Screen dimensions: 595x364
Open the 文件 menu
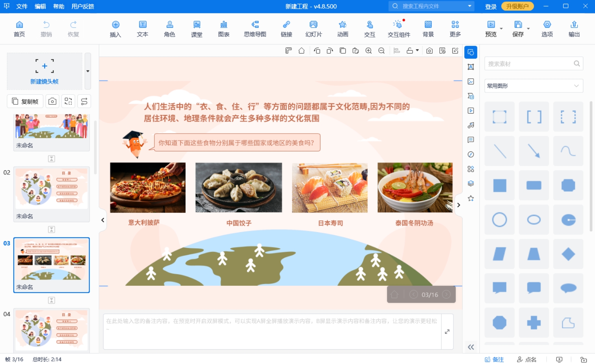[x=22, y=6]
